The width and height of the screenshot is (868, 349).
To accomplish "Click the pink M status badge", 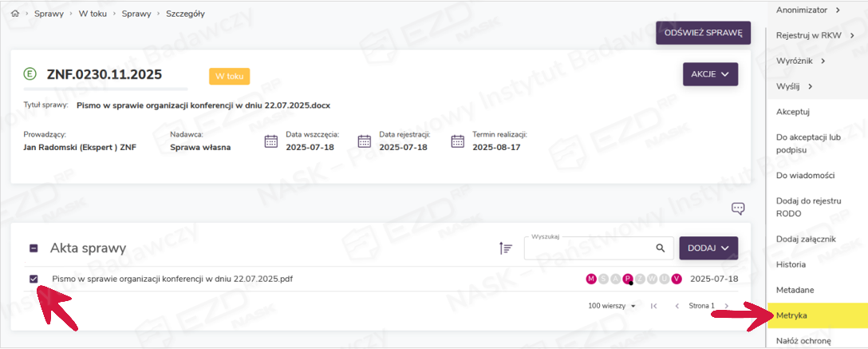I will [x=591, y=279].
